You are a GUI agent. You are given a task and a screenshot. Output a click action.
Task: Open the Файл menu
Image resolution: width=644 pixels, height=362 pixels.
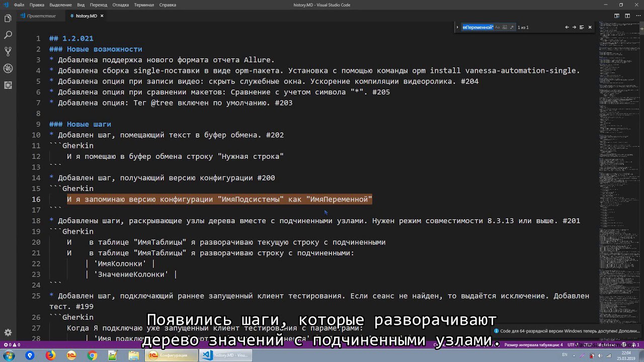coord(19,5)
